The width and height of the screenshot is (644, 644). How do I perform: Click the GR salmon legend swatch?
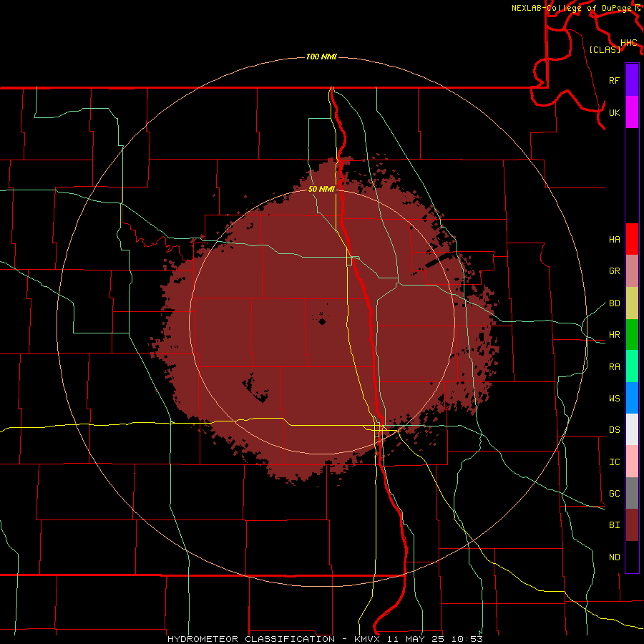click(x=632, y=270)
